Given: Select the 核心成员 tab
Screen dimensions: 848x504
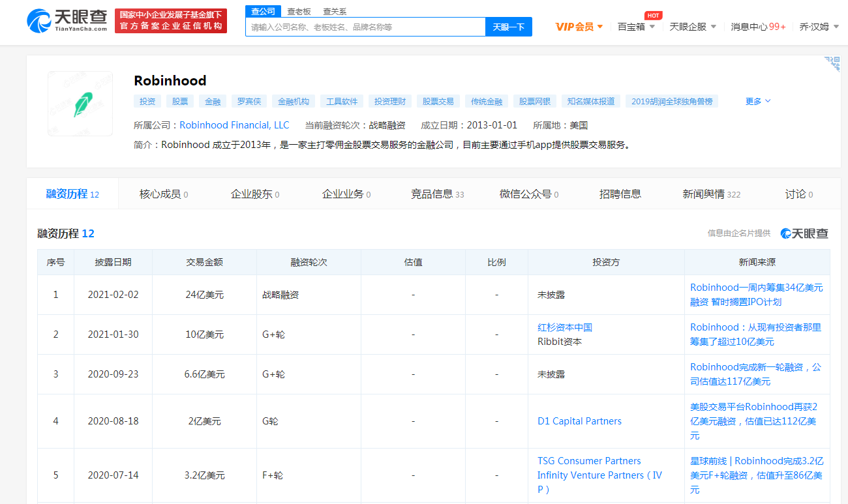Looking at the screenshot, I should (x=164, y=194).
